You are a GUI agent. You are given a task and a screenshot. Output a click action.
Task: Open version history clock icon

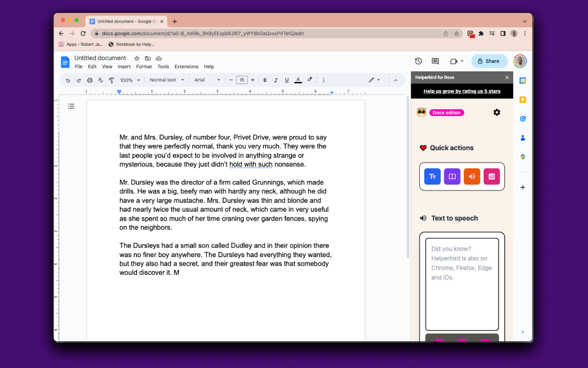(x=418, y=61)
